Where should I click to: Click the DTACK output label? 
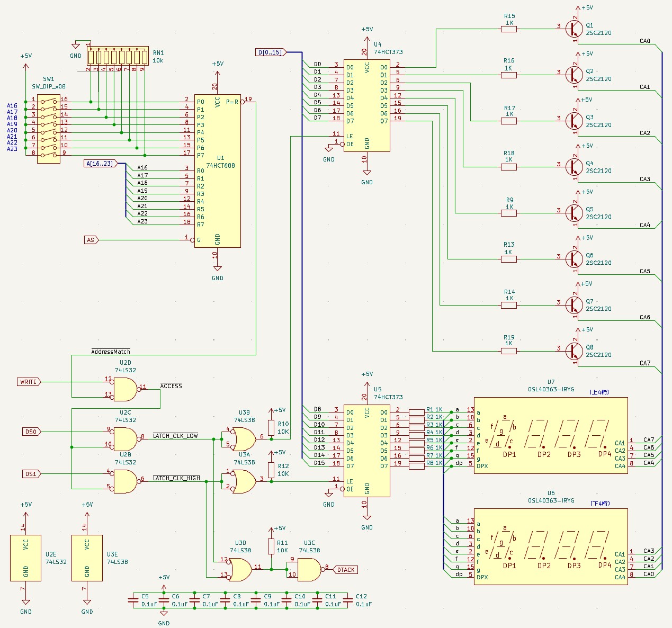[345, 570]
